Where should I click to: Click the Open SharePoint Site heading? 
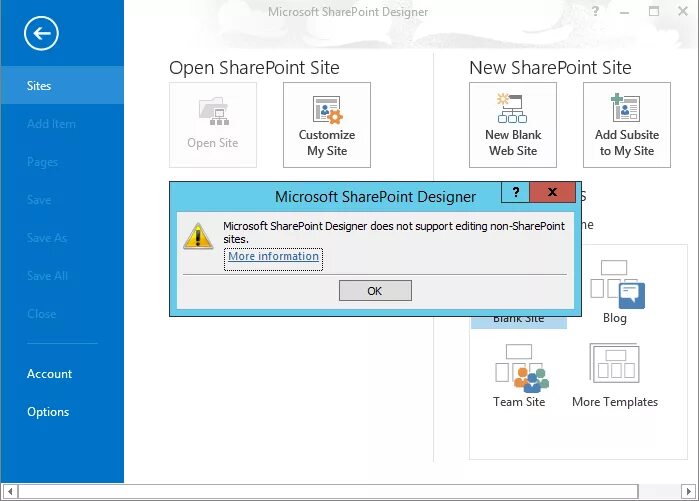(254, 68)
